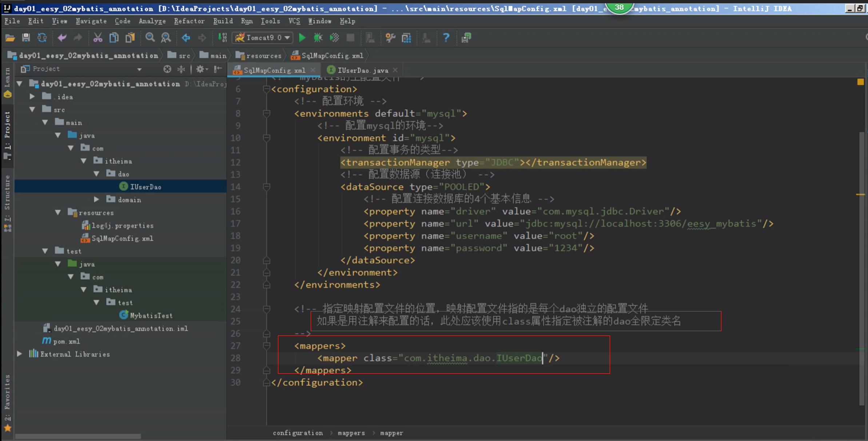
Task: Expand the domain package folder
Action: click(96, 199)
